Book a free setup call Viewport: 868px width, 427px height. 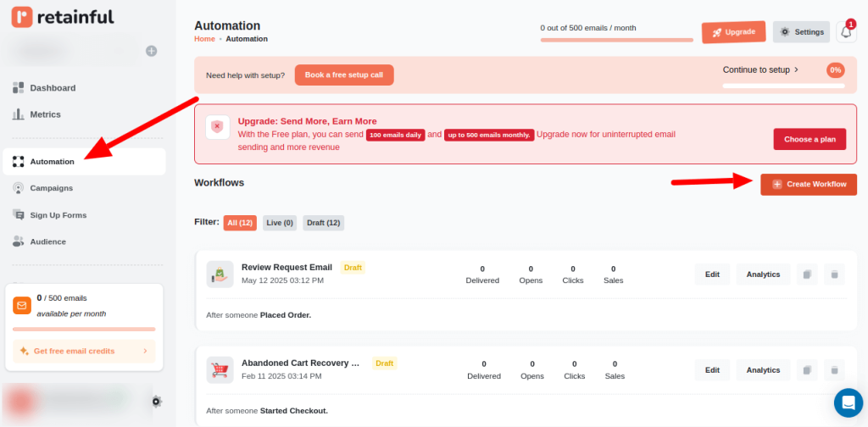click(x=344, y=75)
